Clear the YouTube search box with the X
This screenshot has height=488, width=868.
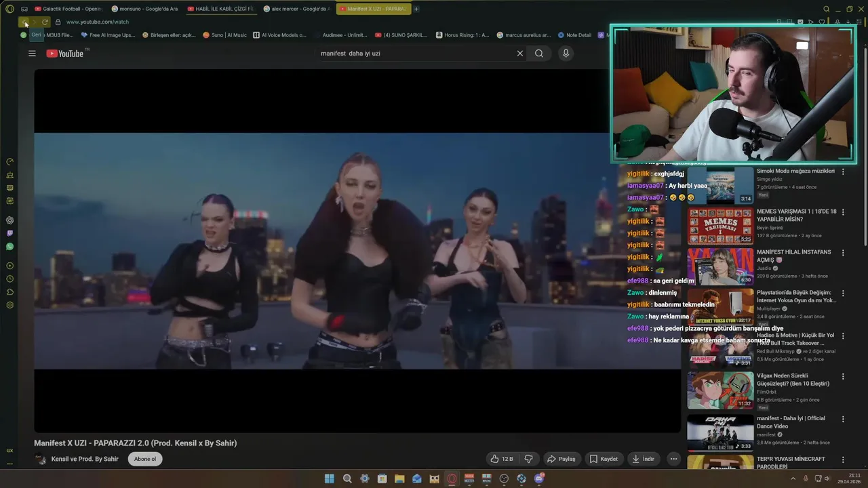click(x=520, y=54)
